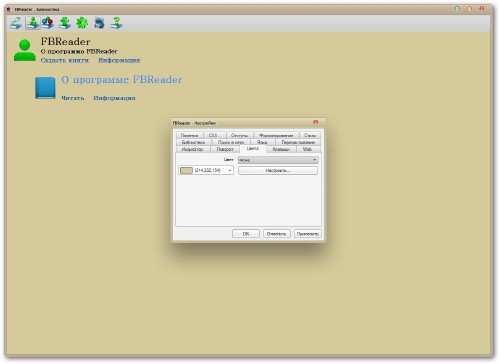Select the first tab in top row of settings

click(189, 135)
